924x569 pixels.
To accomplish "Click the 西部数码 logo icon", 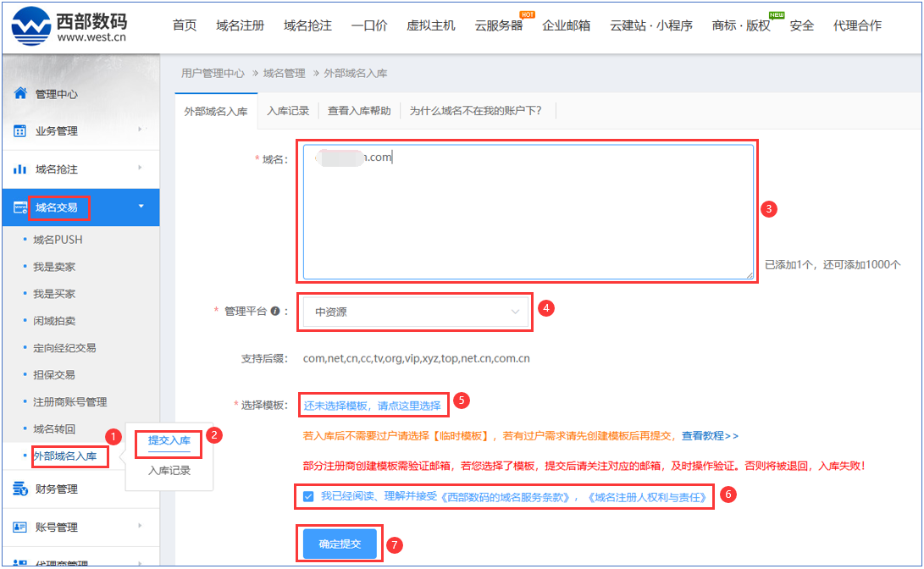I will (x=30, y=26).
